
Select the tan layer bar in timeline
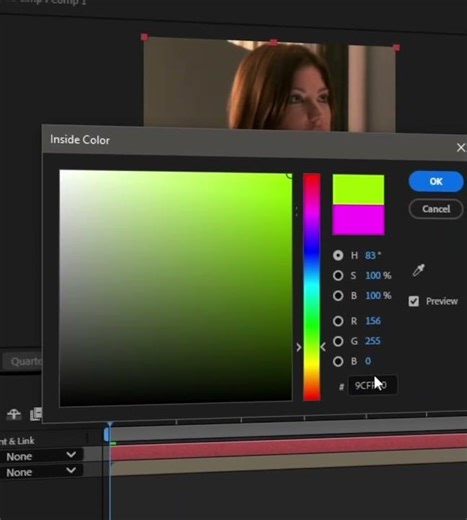[288, 461]
